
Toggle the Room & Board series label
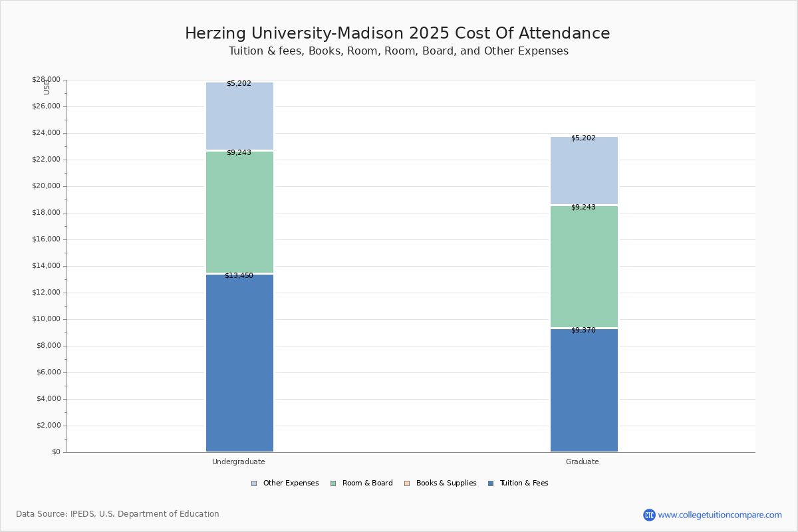coord(368,483)
